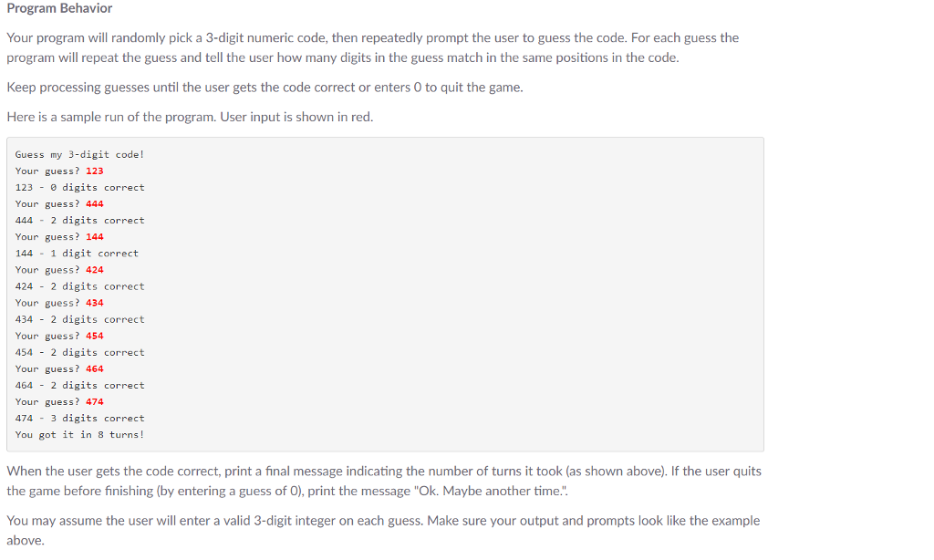Click the red guess 464
934x560 pixels.
click(x=95, y=368)
